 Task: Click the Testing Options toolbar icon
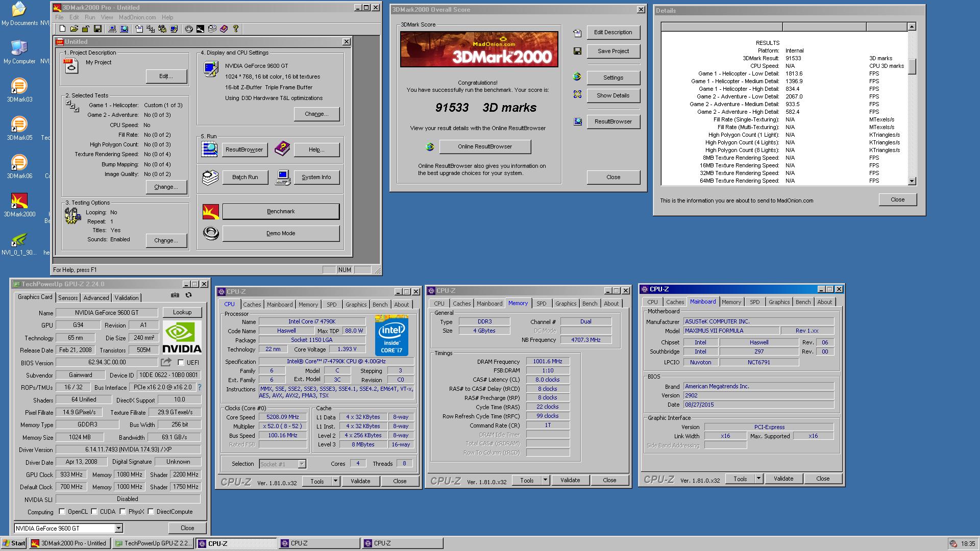click(x=162, y=29)
